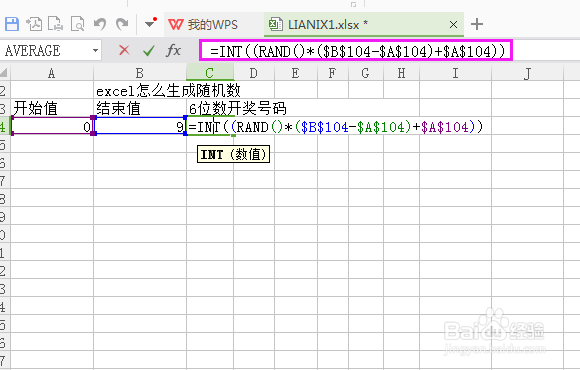580x370 pixels.
Task: Open a new tab with plus button
Action: pos(477,24)
